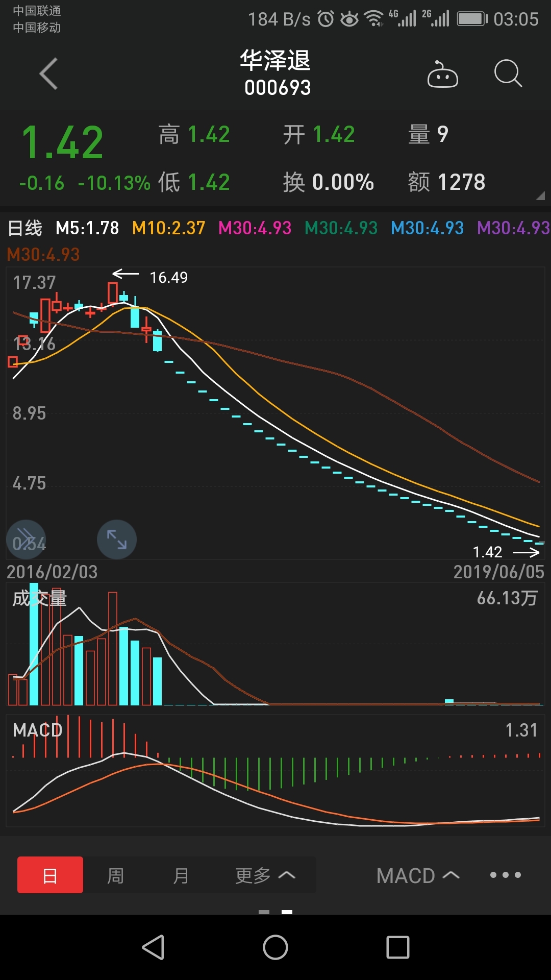Viewport: 551px width, 980px height.
Task: Tap the 高 1.42 high value
Action: pyautogui.click(x=194, y=135)
